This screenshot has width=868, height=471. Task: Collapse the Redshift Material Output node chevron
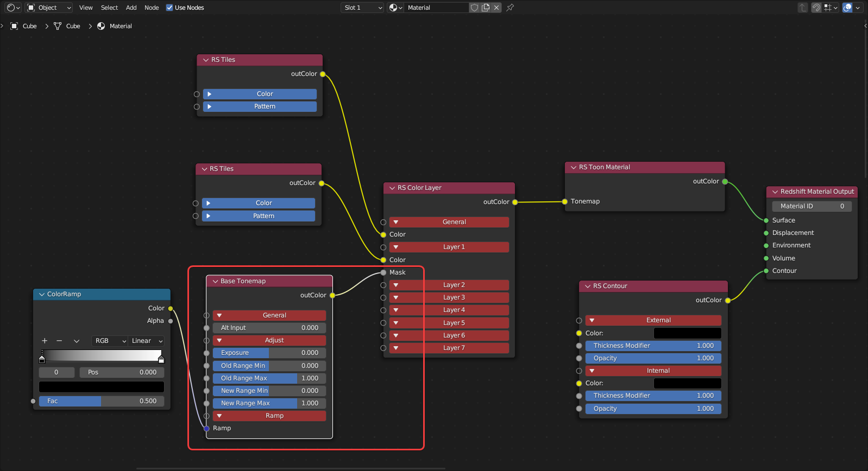[x=775, y=192]
